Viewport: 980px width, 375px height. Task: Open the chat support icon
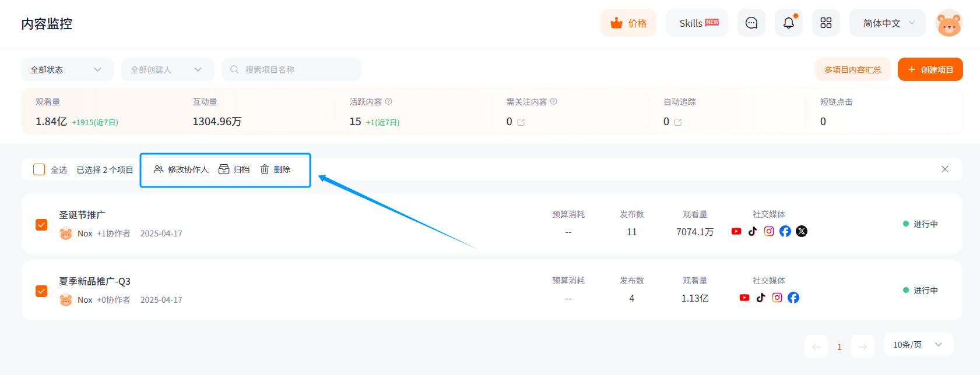(x=751, y=23)
